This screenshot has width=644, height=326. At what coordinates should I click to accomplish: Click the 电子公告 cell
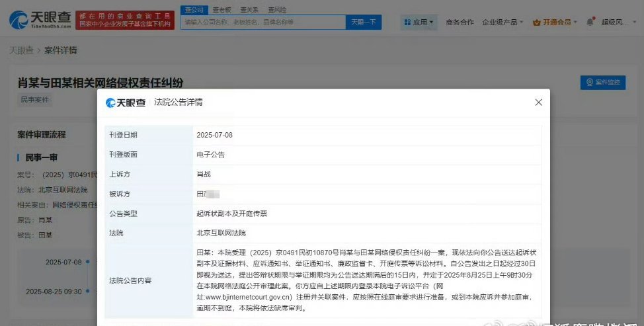tap(367, 155)
